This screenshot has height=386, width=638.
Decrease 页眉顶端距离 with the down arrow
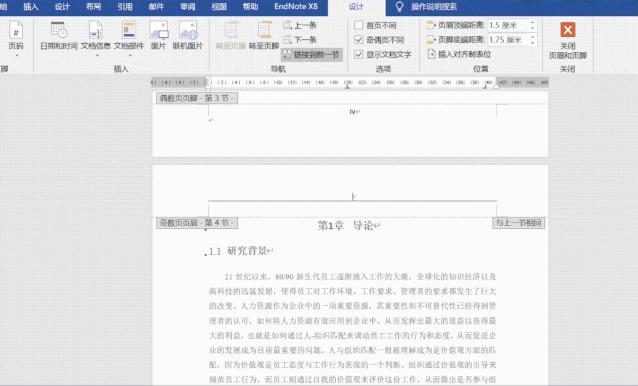533,28
